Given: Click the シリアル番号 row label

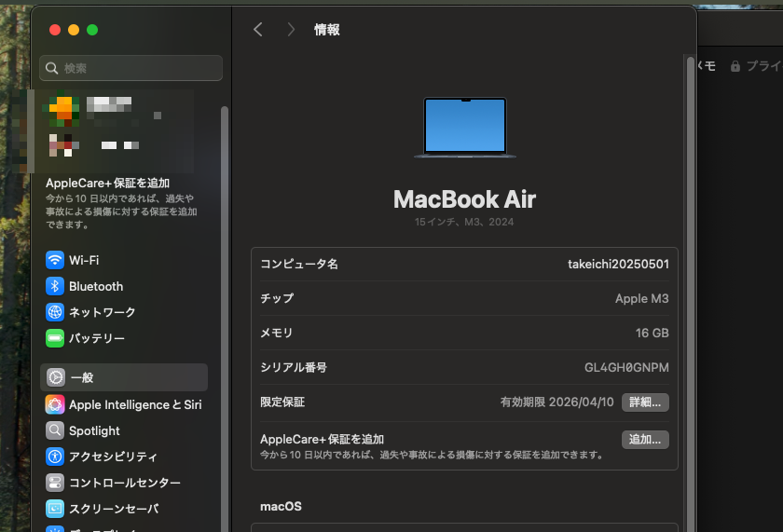Looking at the screenshot, I should coord(293,367).
